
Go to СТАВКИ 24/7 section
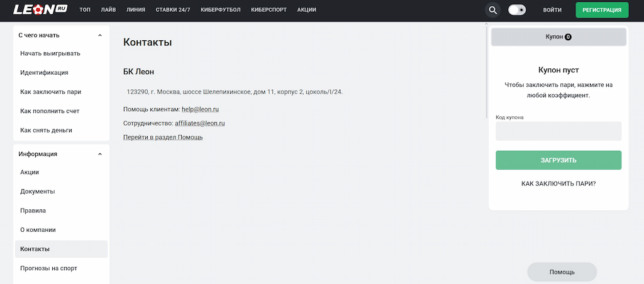pos(173,10)
